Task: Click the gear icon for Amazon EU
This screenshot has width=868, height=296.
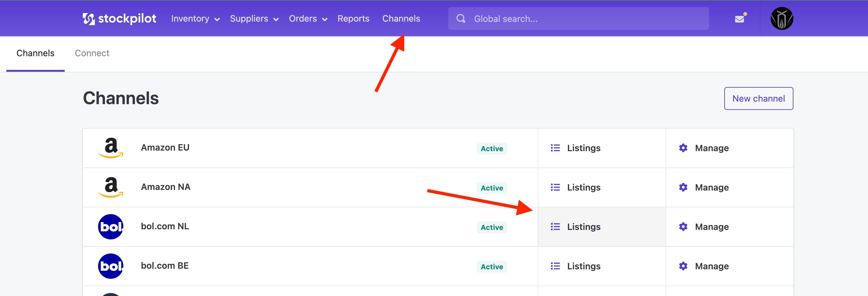Action: [x=683, y=148]
